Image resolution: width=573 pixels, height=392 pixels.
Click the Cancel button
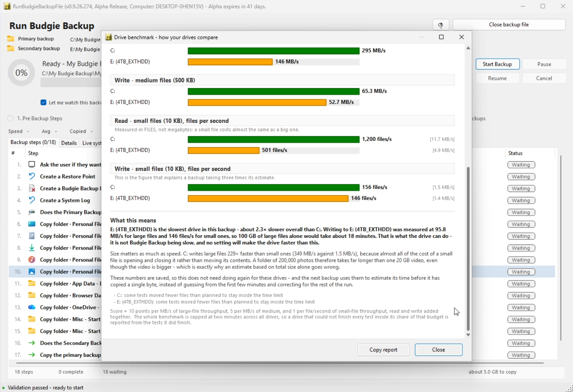point(544,78)
